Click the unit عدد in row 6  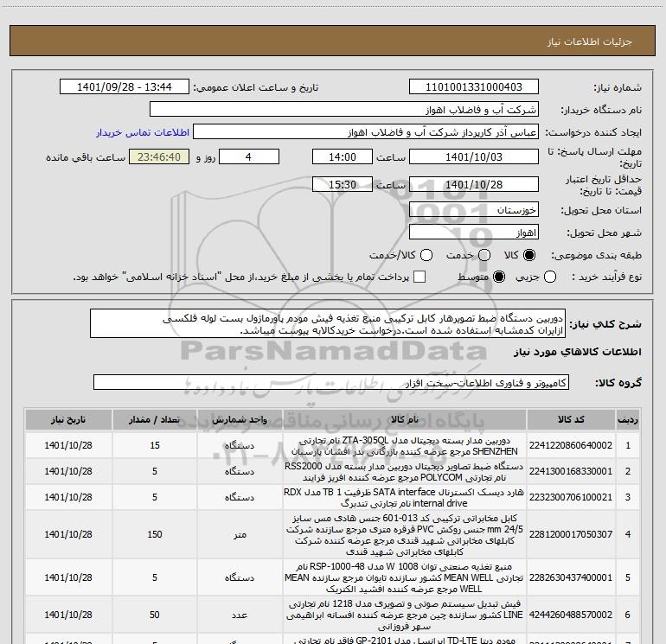[240, 615]
